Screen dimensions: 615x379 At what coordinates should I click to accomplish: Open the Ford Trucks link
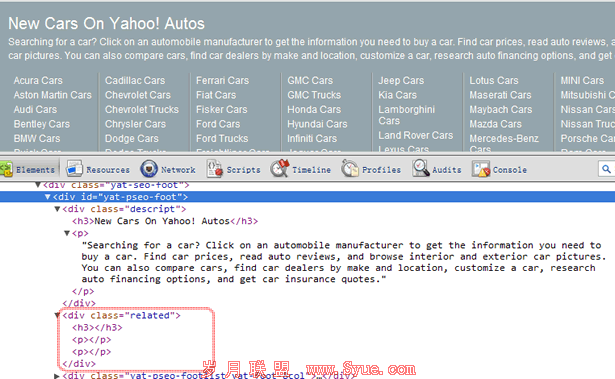(222, 138)
